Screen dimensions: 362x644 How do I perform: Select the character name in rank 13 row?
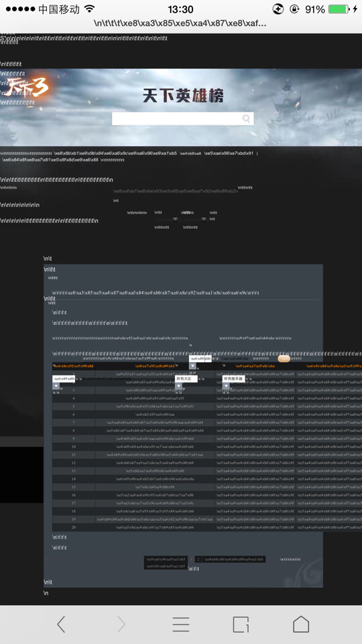(155, 471)
